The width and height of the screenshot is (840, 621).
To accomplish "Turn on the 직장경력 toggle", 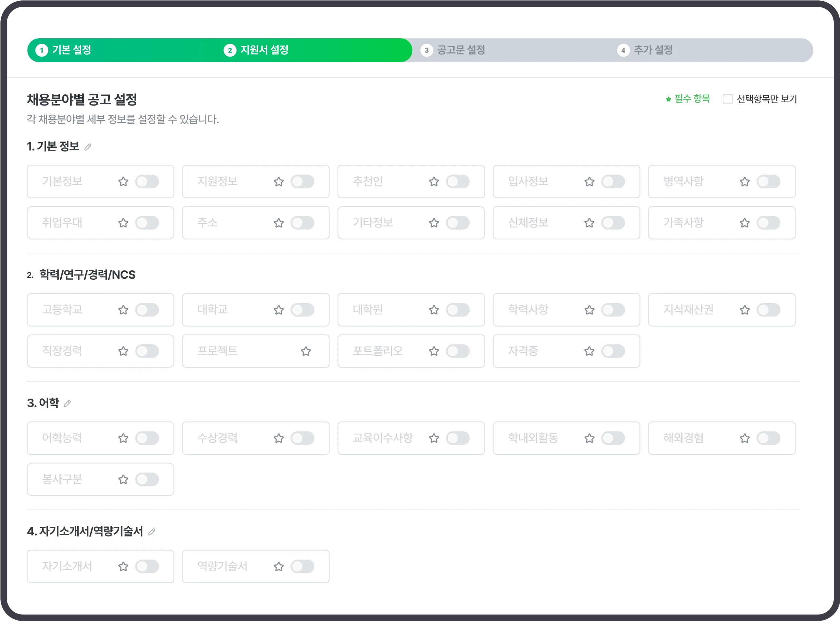I will 147,351.
